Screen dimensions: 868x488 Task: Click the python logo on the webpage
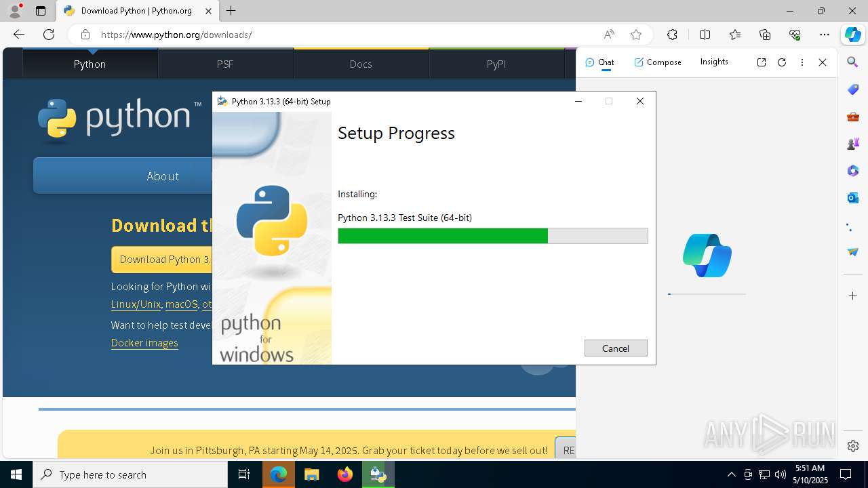click(119, 120)
